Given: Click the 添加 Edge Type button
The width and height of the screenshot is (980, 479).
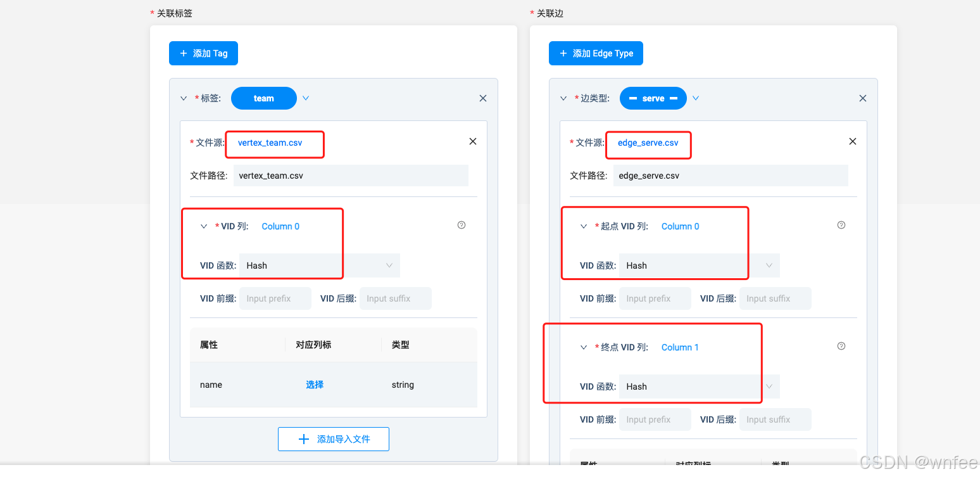Looking at the screenshot, I should (x=596, y=53).
